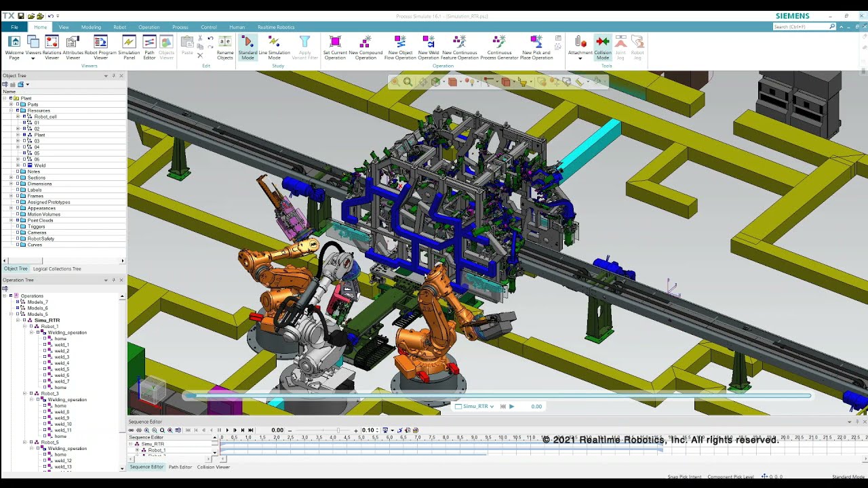Click the zoom magnifier in viewport toolbar
868x488 pixels.
click(x=408, y=82)
